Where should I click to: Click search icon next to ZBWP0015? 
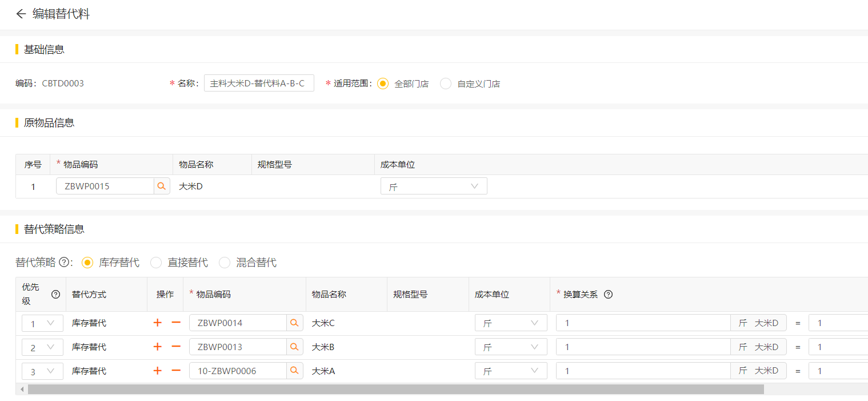click(162, 186)
